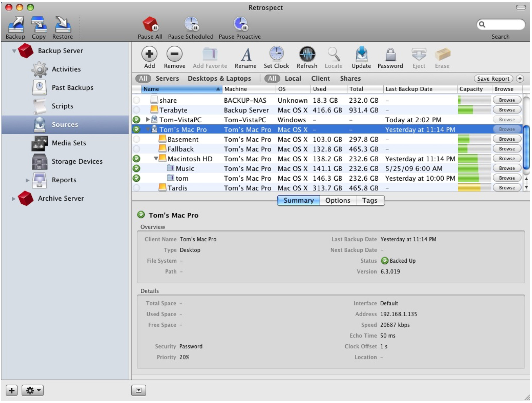Screen dimensions: 532x403
Task: Open Activities in the sidebar
Action: [x=66, y=69]
